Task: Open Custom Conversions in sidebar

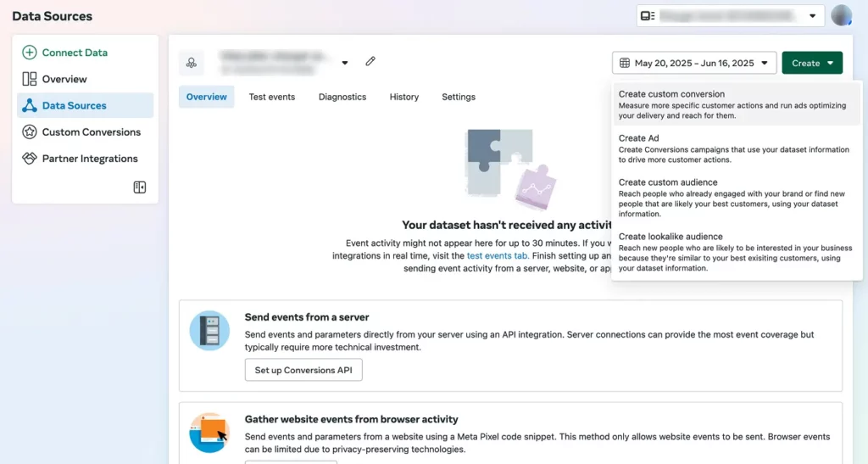Action: click(86, 131)
